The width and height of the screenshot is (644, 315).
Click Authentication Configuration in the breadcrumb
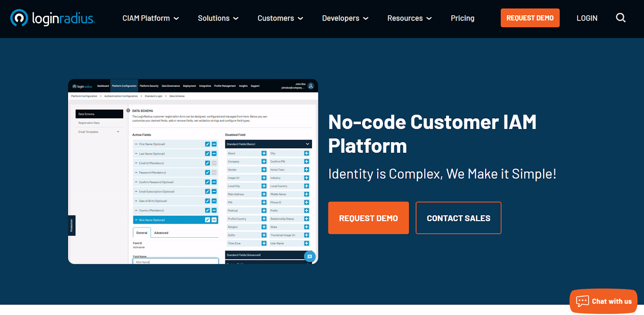tap(121, 96)
